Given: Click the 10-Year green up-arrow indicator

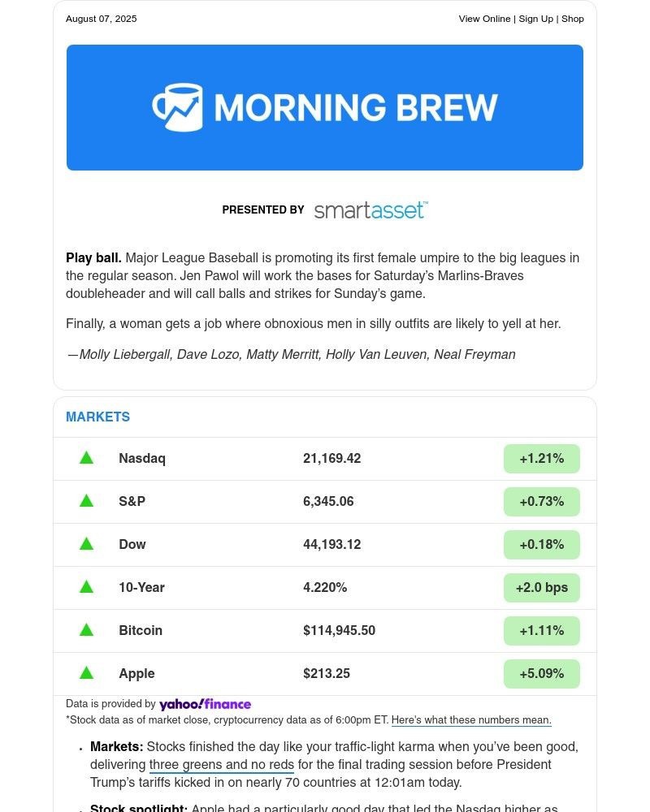Looking at the screenshot, I should [x=86, y=586].
